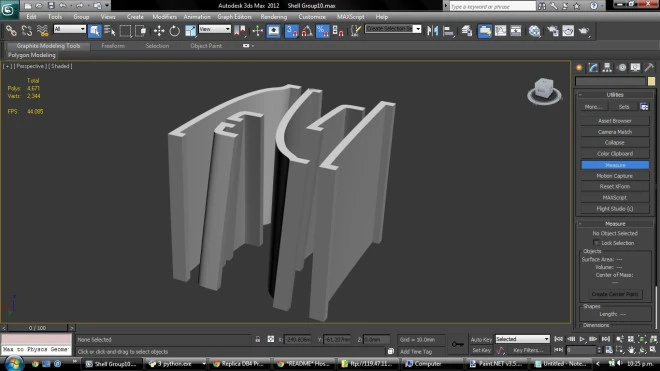Viewport: 660px width, 371px height.
Task: Choose Rectangular Selection Region tool
Action: coord(125,31)
